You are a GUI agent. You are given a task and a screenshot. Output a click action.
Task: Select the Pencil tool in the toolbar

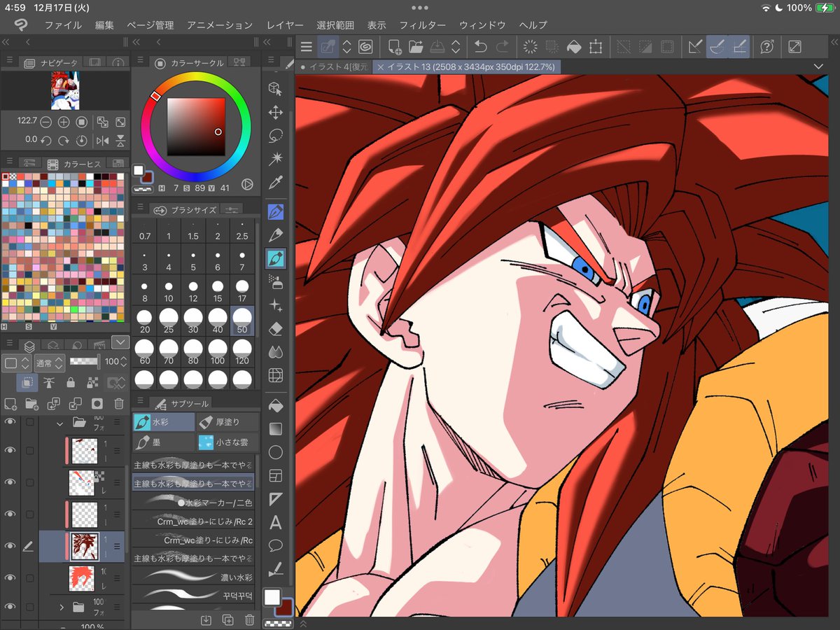tap(276, 234)
